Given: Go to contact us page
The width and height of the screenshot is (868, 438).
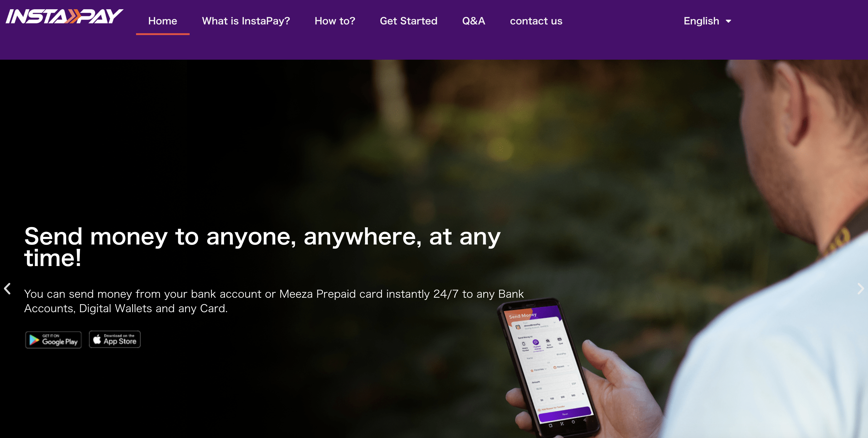Looking at the screenshot, I should point(536,21).
